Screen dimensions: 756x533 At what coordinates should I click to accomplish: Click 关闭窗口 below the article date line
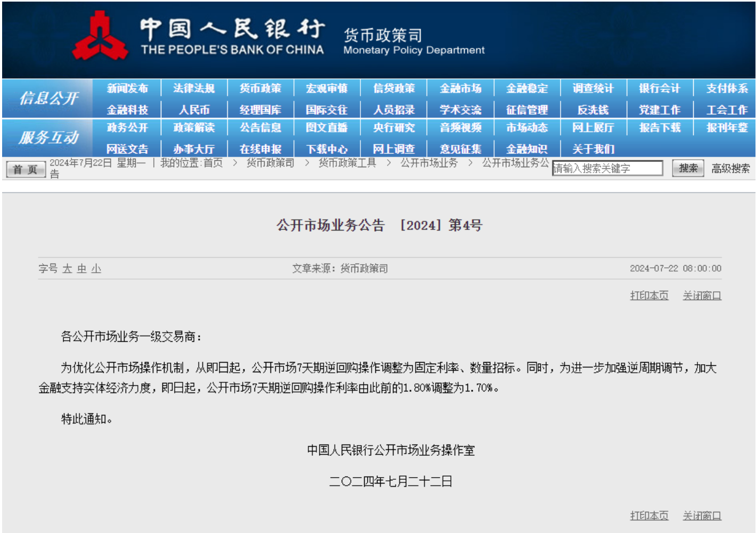[x=702, y=296]
